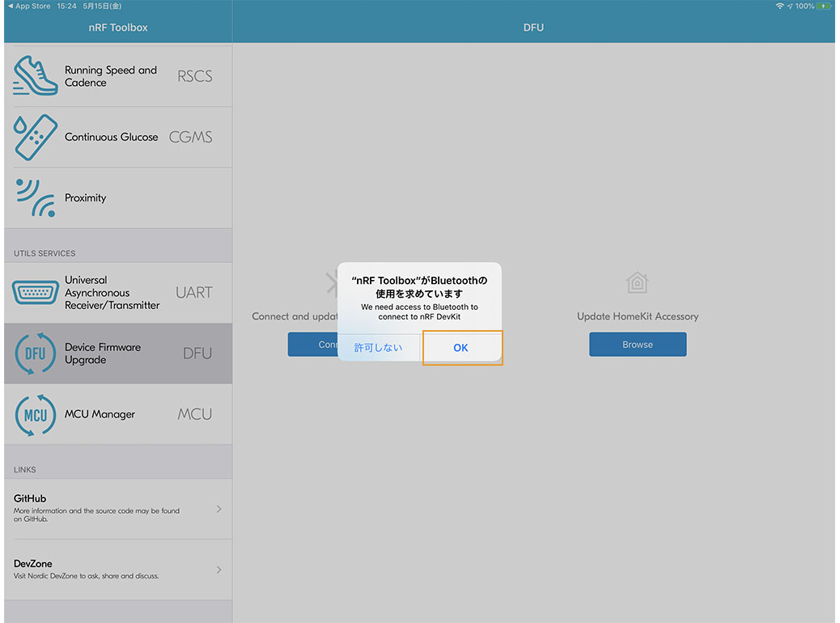The image size is (840, 623).
Task: Tap the Update HomeKit Accessory label
Action: tap(638, 316)
